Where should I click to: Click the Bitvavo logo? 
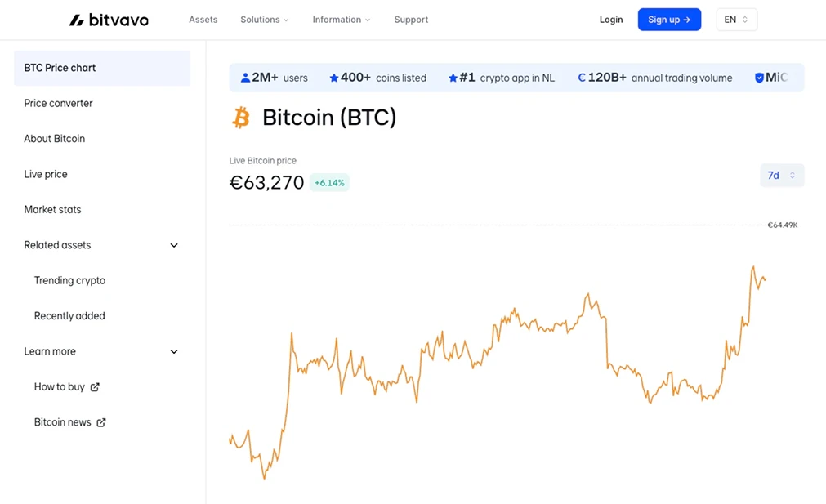tap(109, 19)
